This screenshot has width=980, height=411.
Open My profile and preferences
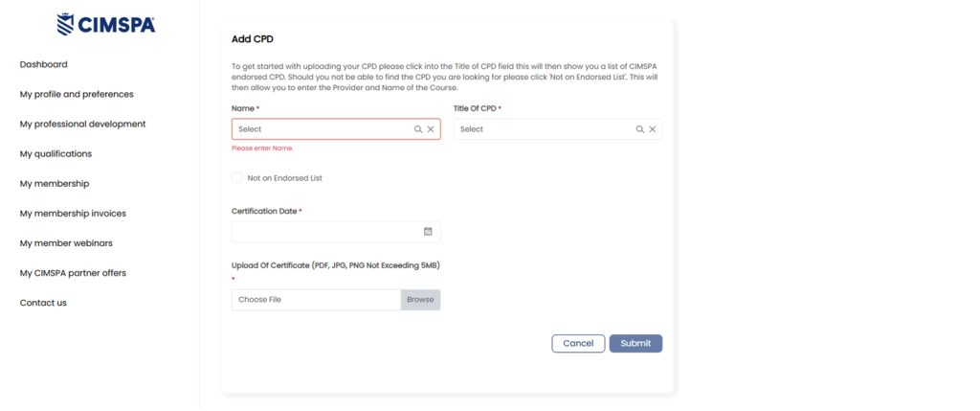[x=77, y=94]
